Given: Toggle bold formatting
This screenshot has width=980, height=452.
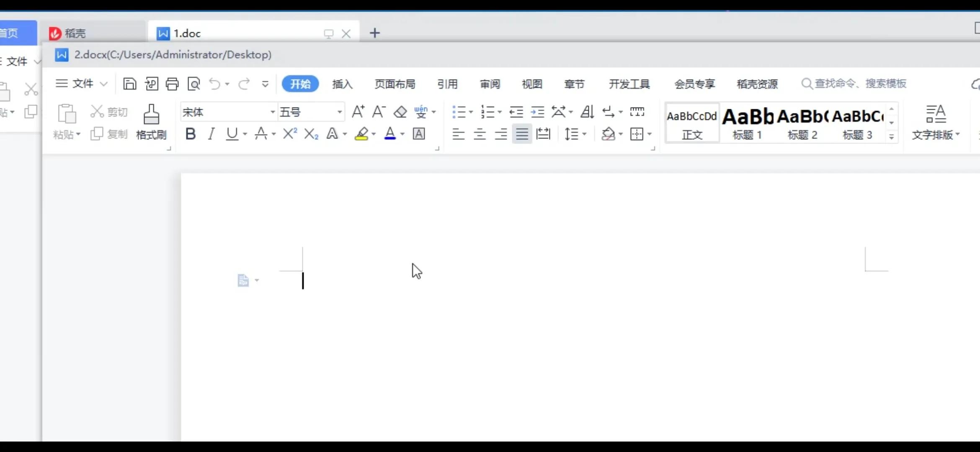Looking at the screenshot, I should [191, 134].
